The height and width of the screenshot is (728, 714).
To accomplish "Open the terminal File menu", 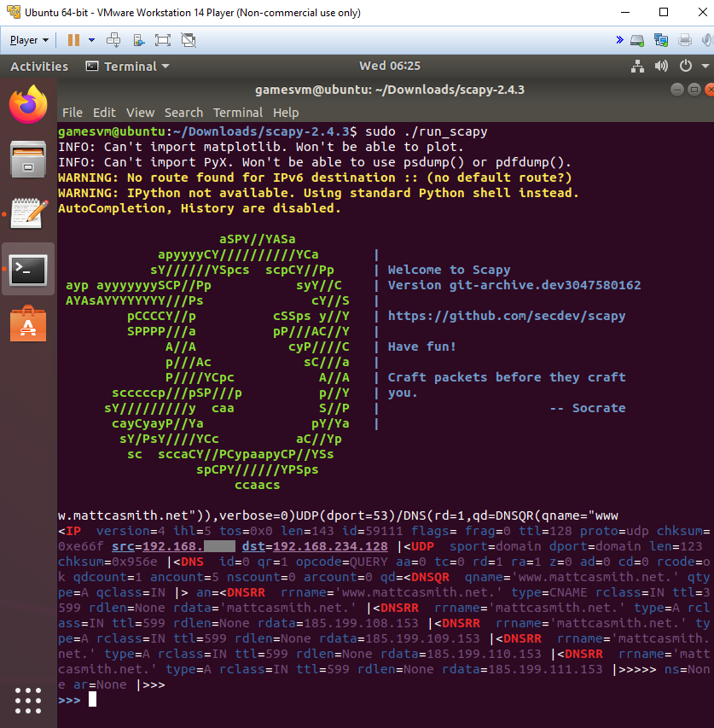I will pos(73,113).
